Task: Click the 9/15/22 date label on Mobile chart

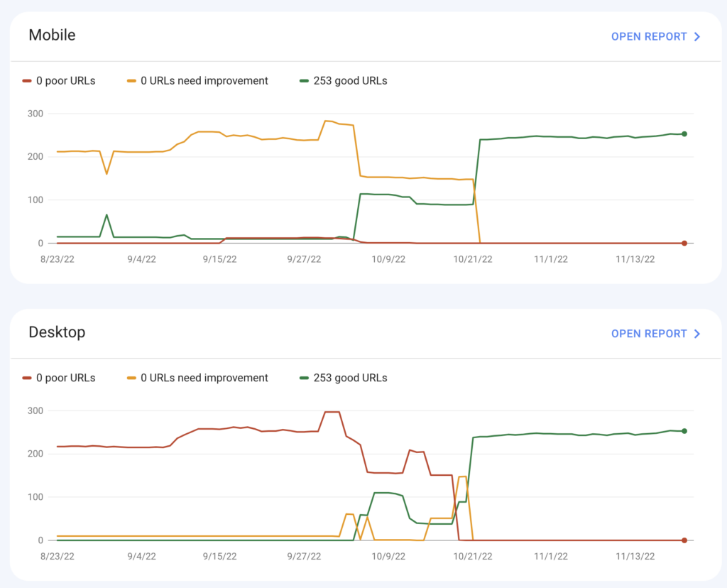Action: [x=220, y=259]
